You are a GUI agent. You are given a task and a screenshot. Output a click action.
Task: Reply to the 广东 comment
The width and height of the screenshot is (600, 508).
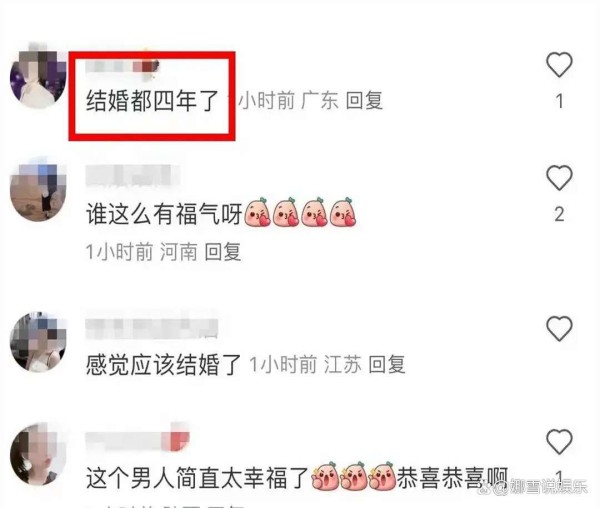364,101
